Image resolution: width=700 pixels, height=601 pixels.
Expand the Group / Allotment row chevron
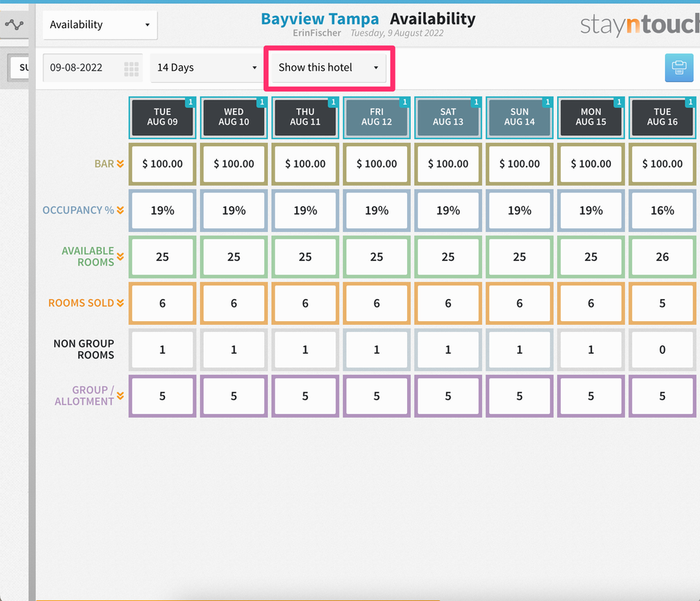(x=120, y=396)
